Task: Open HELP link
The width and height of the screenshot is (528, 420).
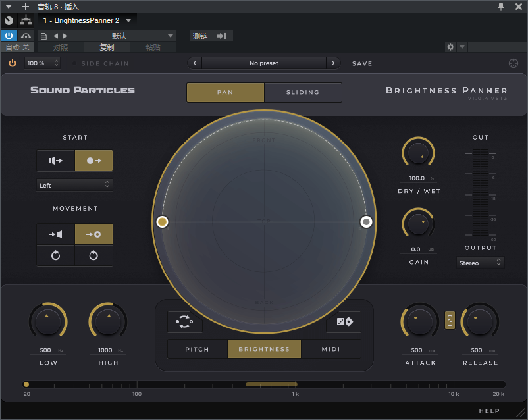Action: (489, 411)
